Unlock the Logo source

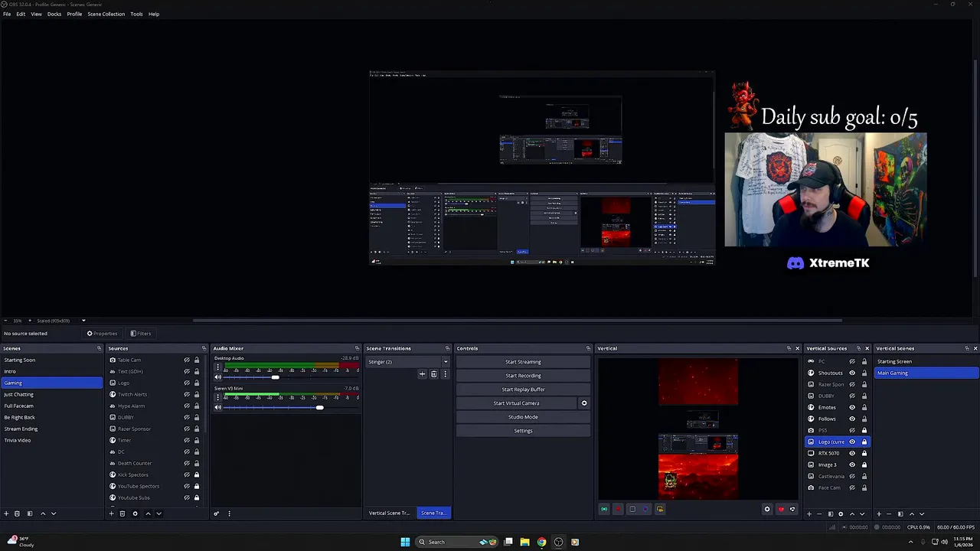tap(197, 383)
